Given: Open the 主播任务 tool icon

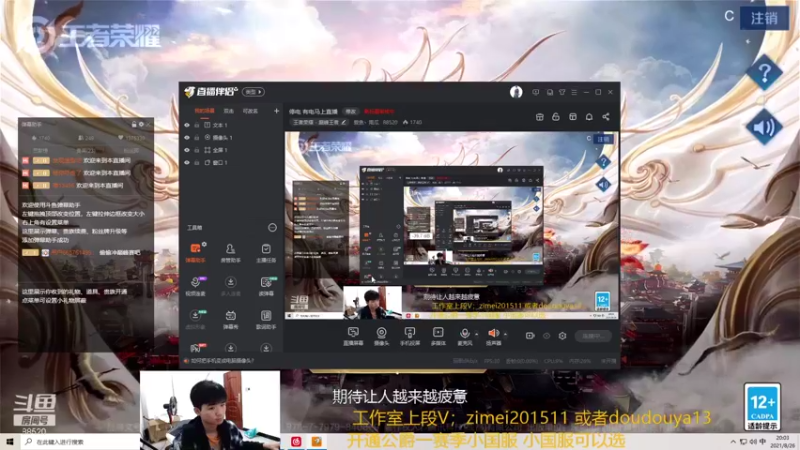Looking at the screenshot, I should pyautogui.click(x=266, y=253).
